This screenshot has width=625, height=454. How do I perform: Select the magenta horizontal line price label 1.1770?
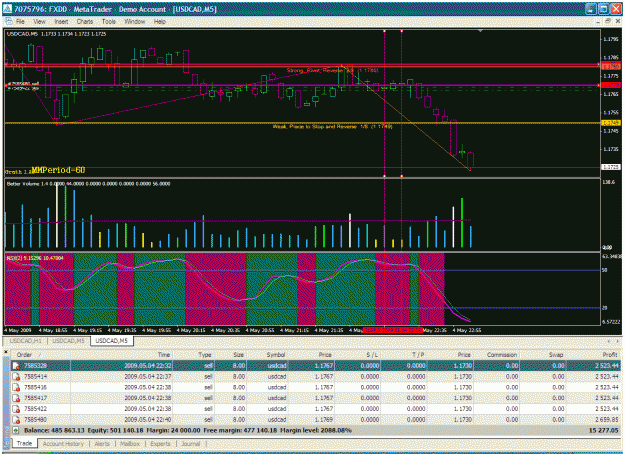[611, 85]
